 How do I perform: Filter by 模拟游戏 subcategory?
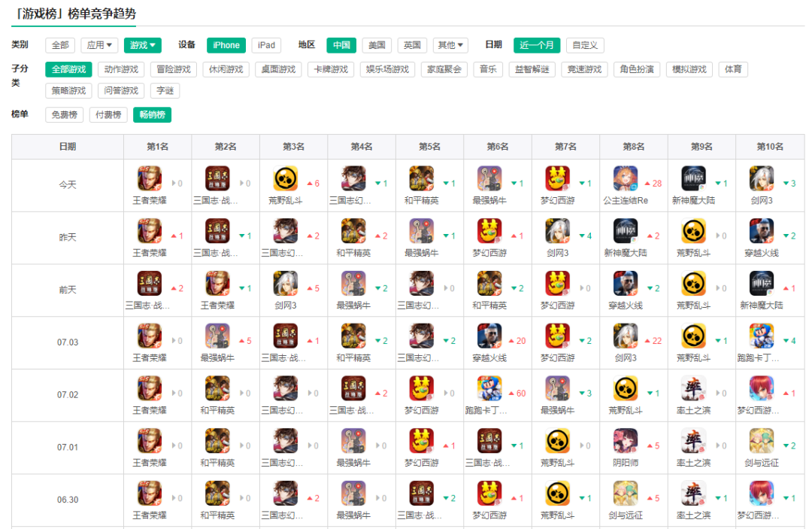(x=689, y=69)
